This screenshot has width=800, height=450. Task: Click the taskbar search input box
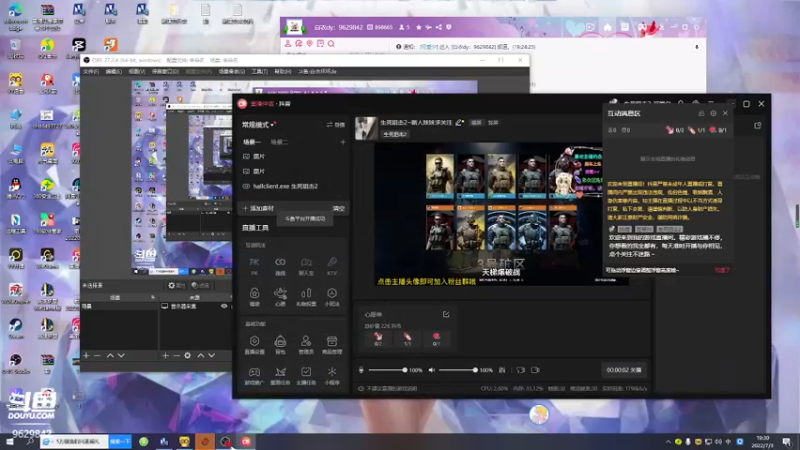tap(74, 441)
